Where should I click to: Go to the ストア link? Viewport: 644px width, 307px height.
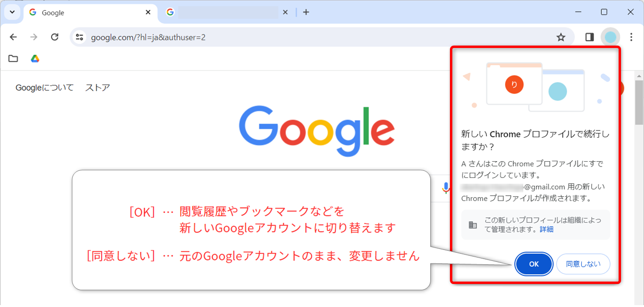pyautogui.click(x=98, y=87)
